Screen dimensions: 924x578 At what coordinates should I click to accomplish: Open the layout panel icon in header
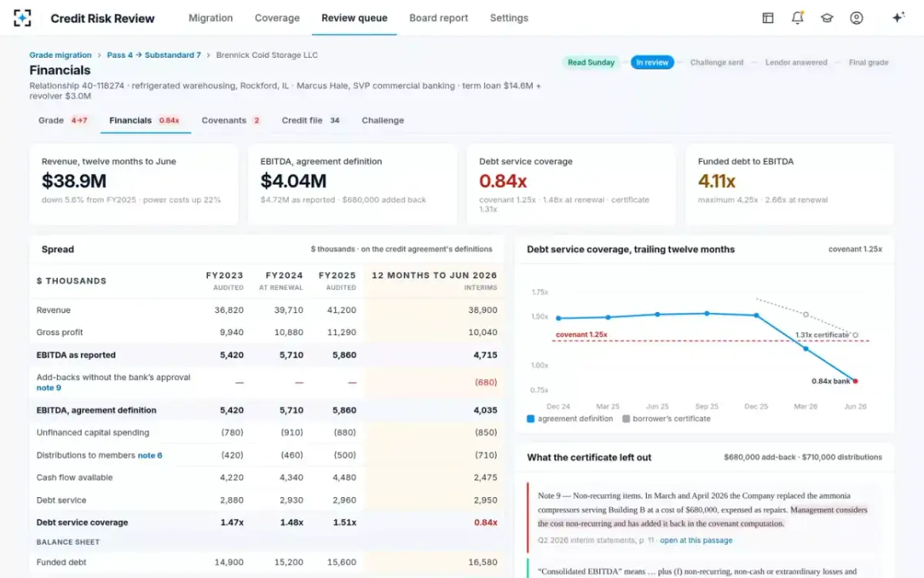(768, 18)
